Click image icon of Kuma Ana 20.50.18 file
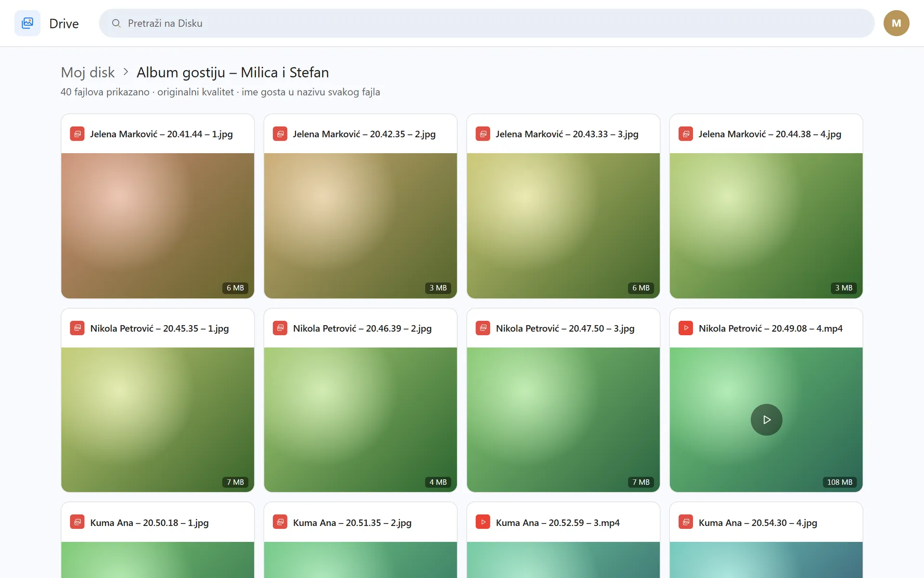924x578 pixels. (77, 522)
